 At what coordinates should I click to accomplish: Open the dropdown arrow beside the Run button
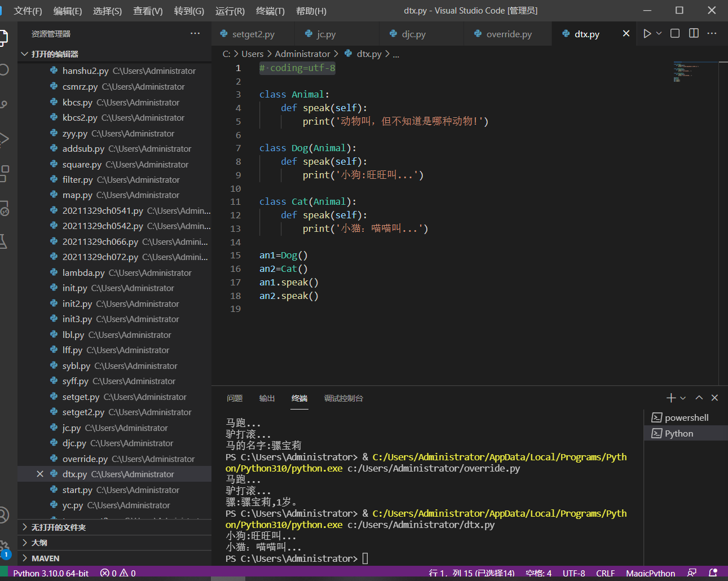coord(659,34)
